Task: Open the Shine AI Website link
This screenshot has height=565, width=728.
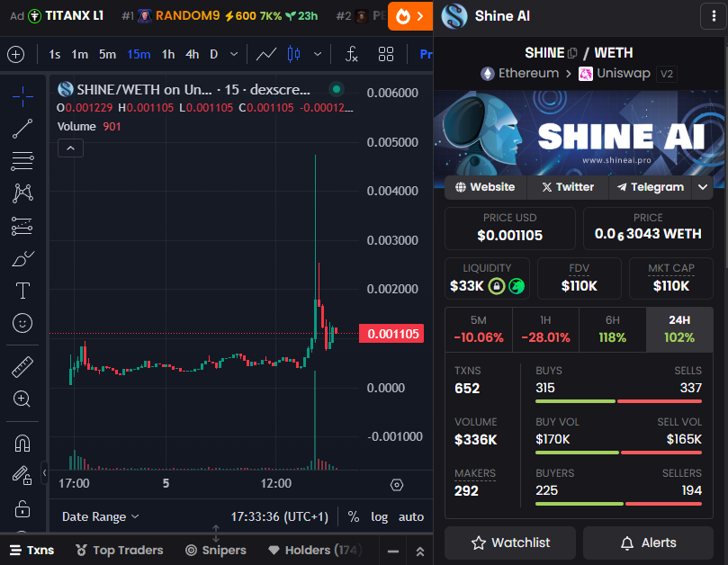Action: coord(486,187)
